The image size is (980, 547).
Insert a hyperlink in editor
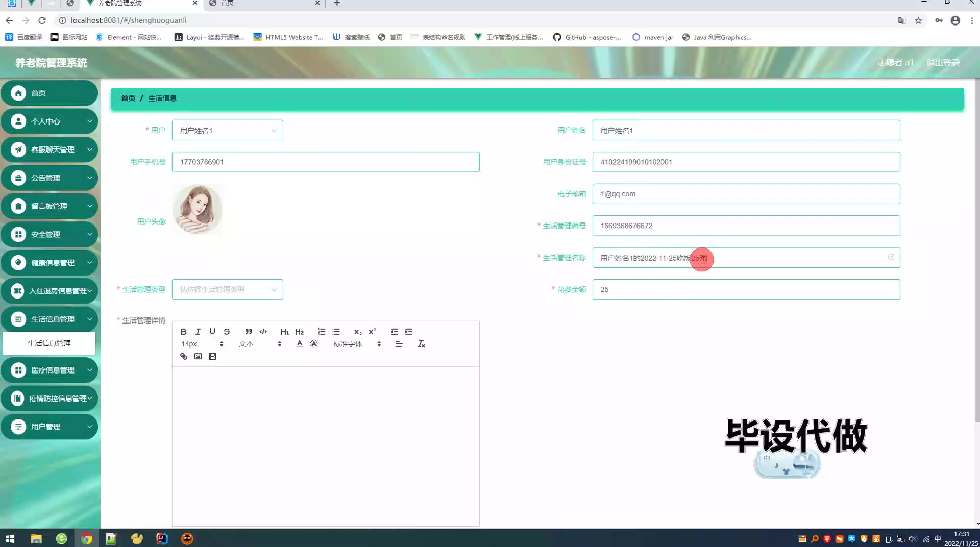click(183, 356)
